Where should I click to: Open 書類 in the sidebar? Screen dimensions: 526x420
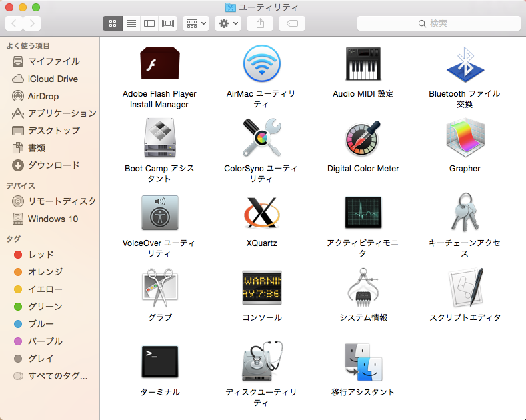click(x=49, y=148)
